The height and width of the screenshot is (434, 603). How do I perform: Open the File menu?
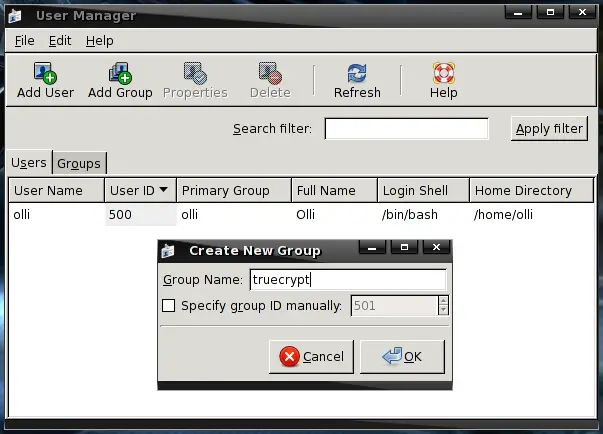click(25, 41)
